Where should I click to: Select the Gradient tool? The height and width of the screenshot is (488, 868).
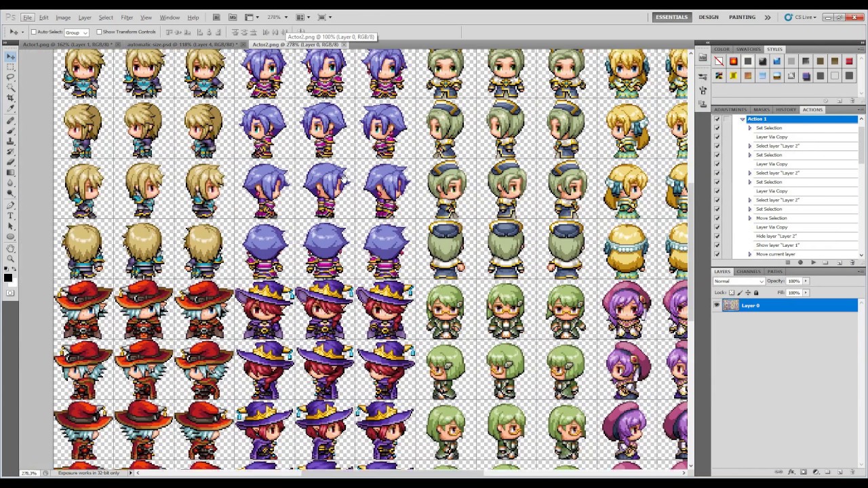(x=11, y=171)
